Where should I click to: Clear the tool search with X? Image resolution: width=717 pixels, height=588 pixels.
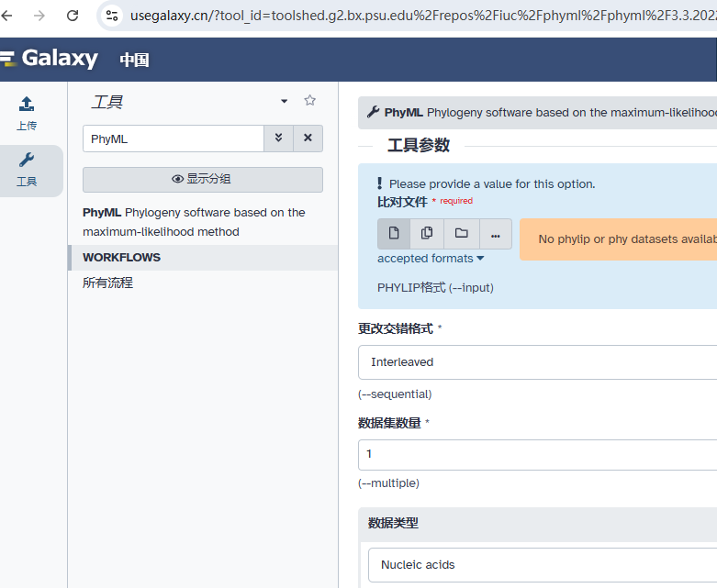(308, 138)
